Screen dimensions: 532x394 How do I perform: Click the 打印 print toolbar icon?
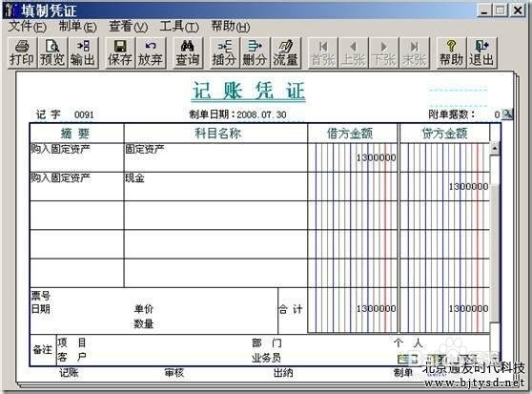point(22,53)
